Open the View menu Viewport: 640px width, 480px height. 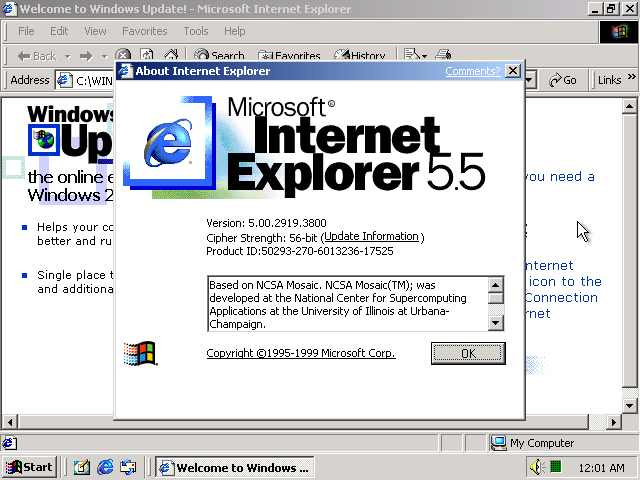[95, 31]
